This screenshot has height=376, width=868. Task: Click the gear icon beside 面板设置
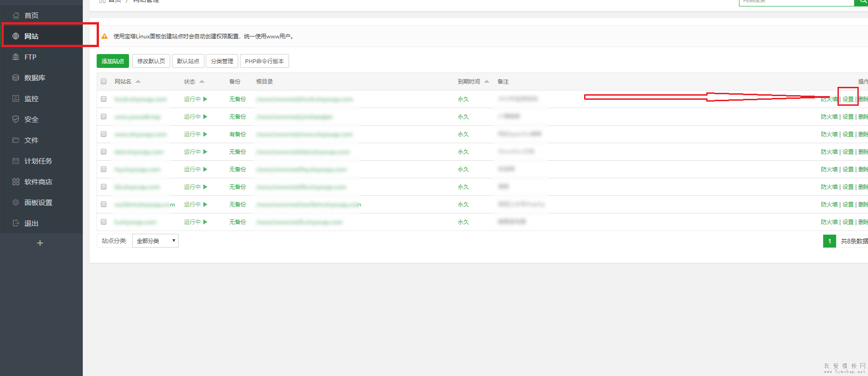coord(16,202)
